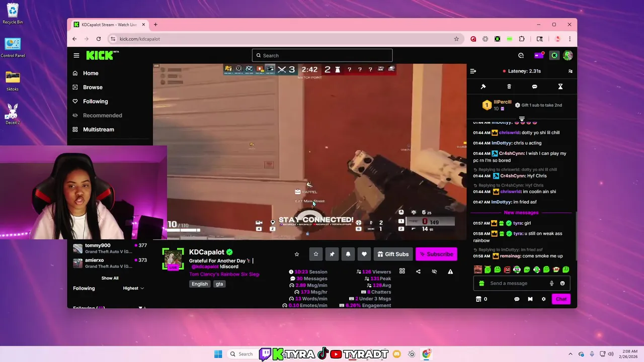Select the KDCapalot Stream browser tab
644x362 pixels.
(109, 25)
